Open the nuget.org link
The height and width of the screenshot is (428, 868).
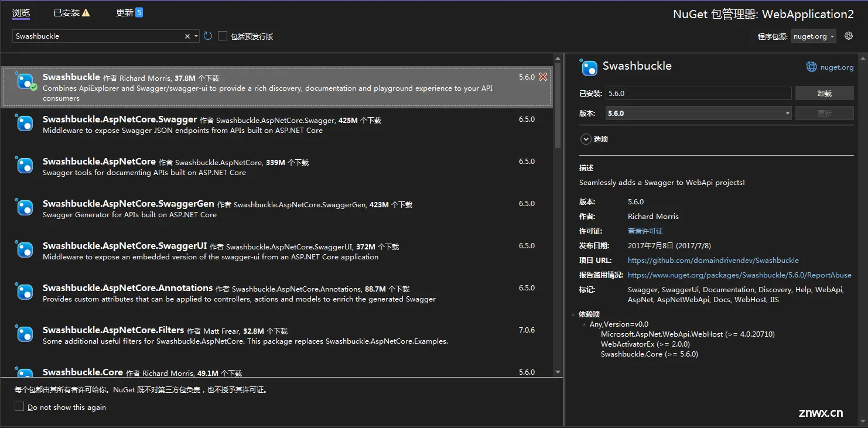point(837,67)
